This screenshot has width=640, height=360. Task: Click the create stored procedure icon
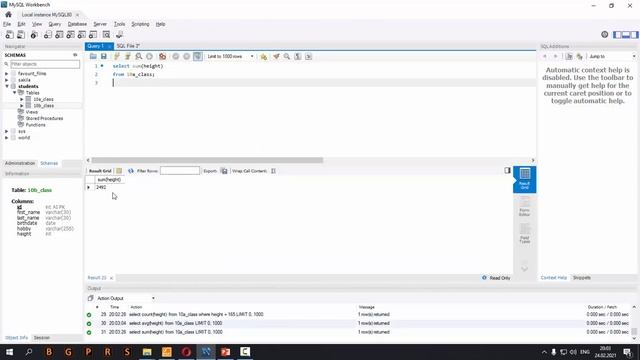tap(82, 35)
